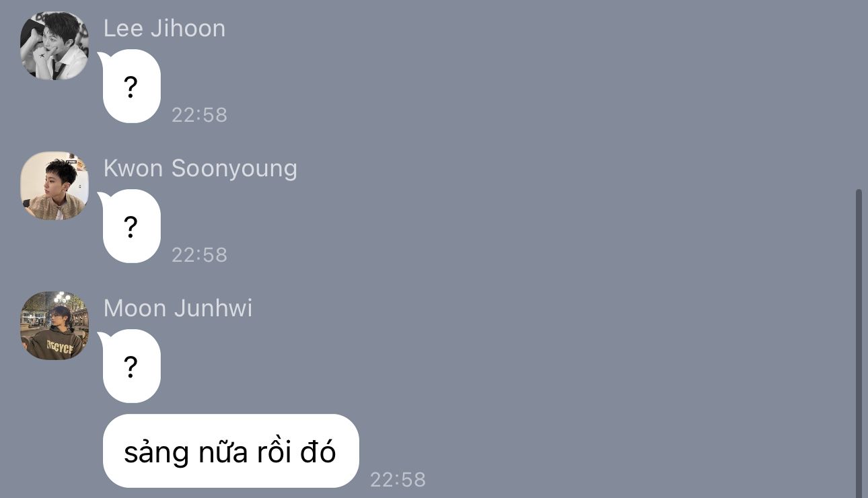Viewport: 868px width, 498px height.
Task: Click the Kwon Soonyoung sender name
Action: click(201, 168)
